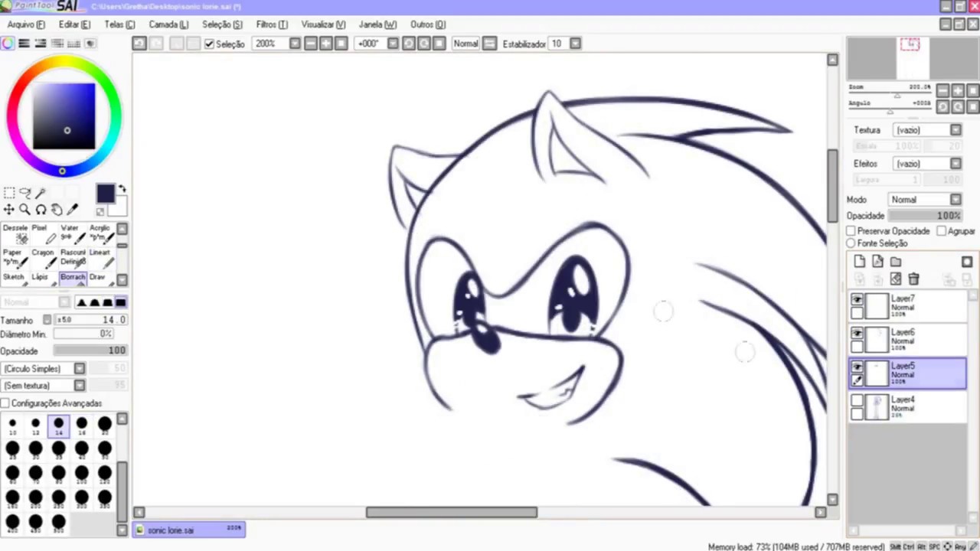
Task: Select the Lápis pencil tool
Action: (43, 278)
